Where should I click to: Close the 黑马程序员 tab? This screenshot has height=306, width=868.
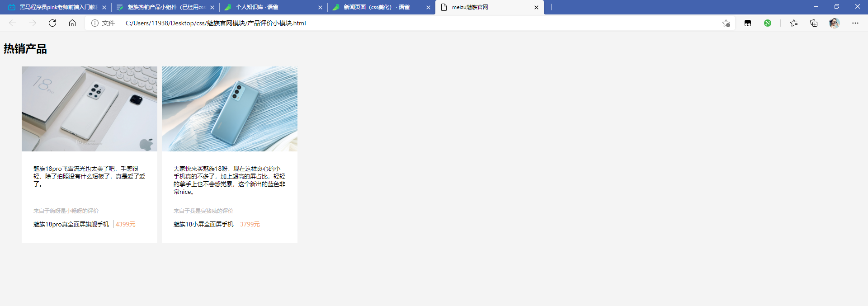pos(104,7)
